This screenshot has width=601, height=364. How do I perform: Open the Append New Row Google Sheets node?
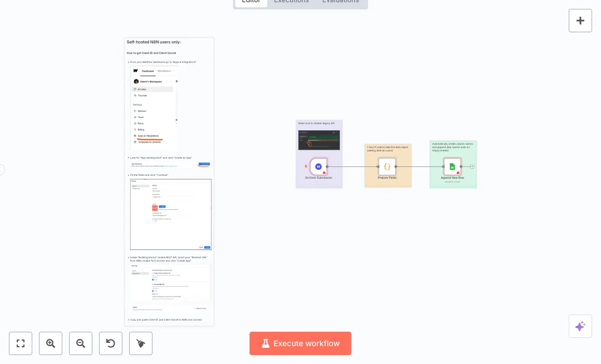click(x=452, y=165)
